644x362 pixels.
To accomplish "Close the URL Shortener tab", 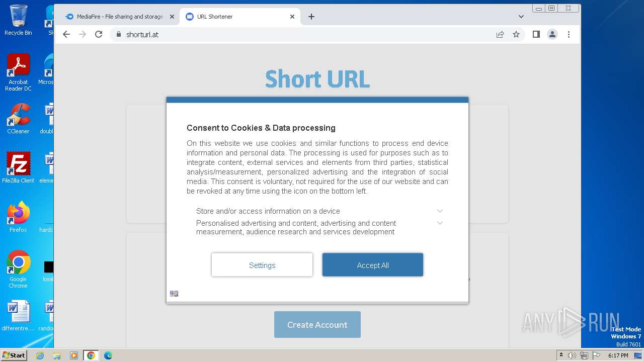I will click(x=292, y=17).
